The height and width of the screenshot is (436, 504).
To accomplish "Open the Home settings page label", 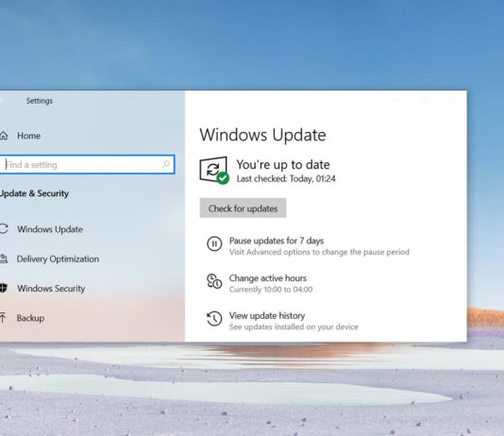I will [x=29, y=136].
